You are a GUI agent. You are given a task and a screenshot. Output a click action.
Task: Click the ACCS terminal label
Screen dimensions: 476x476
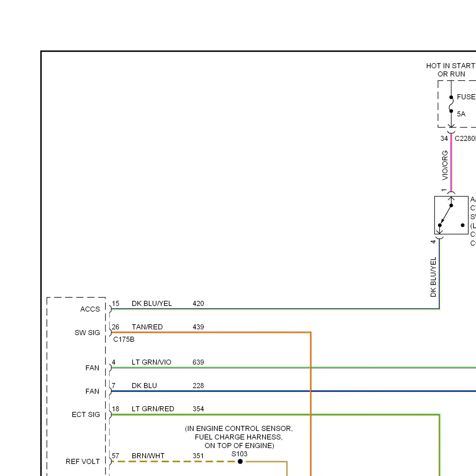click(x=90, y=309)
